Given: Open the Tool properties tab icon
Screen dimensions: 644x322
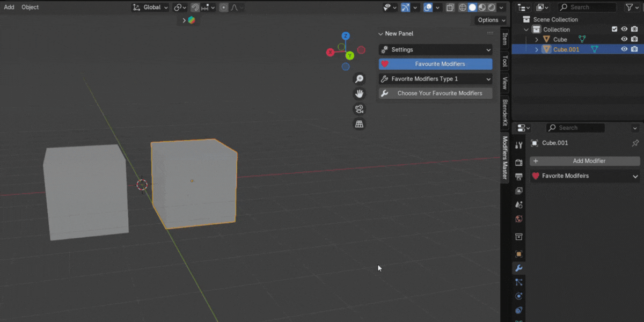Looking at the screenshot, I should 518,146.
